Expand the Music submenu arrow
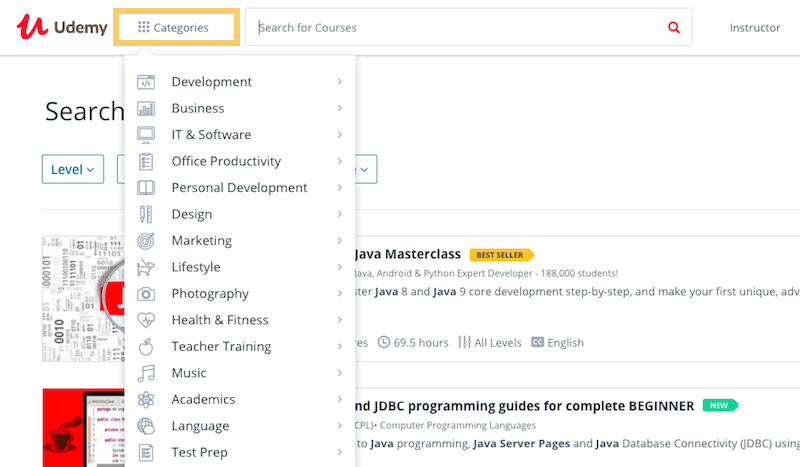Image resolution: width=800 pixels, height=467 pixels. pyautogui.click(x=340, y=373)
